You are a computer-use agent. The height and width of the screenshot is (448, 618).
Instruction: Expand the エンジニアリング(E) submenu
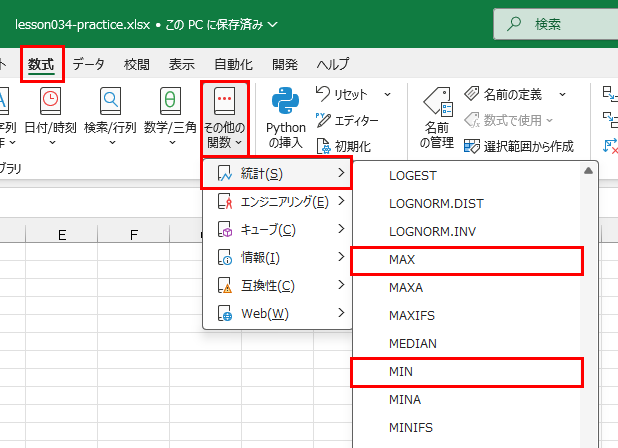pos(277,202)
